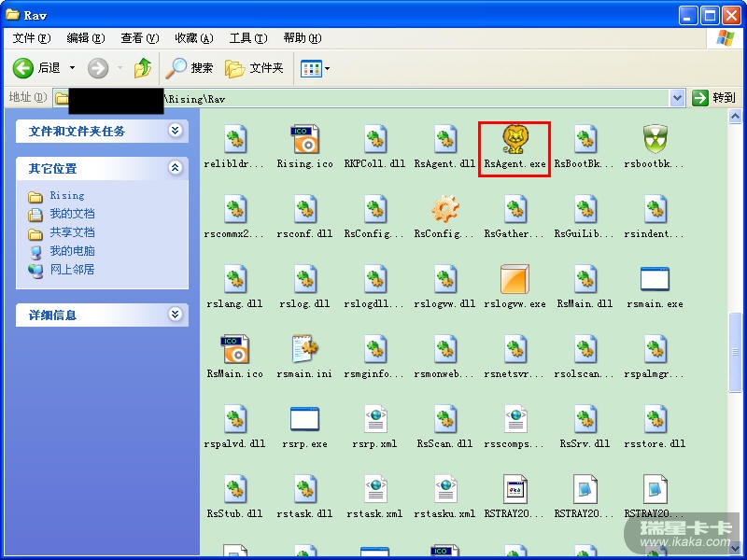
Task: Click the Up folder toolbar icon
Action: [x=143, y=68]
